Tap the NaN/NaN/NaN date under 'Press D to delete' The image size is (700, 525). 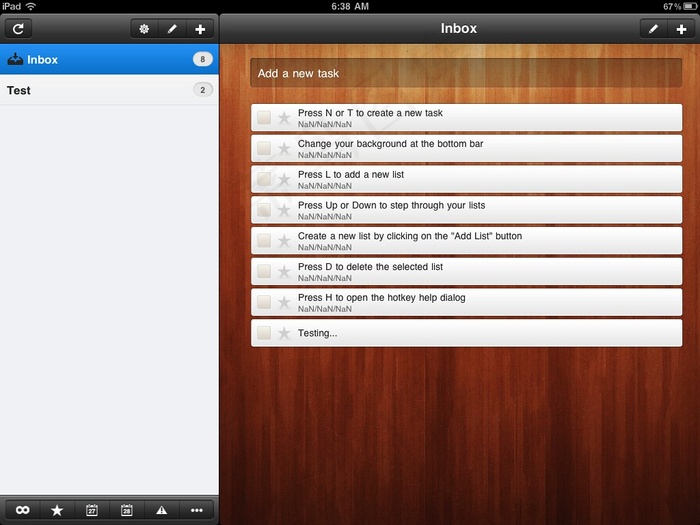pos(325,278)
